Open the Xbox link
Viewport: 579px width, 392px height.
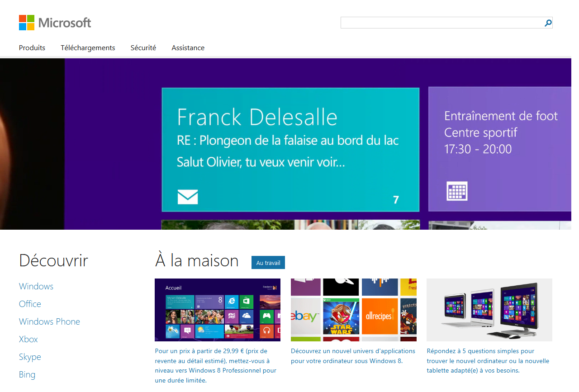tap(28, 339)
